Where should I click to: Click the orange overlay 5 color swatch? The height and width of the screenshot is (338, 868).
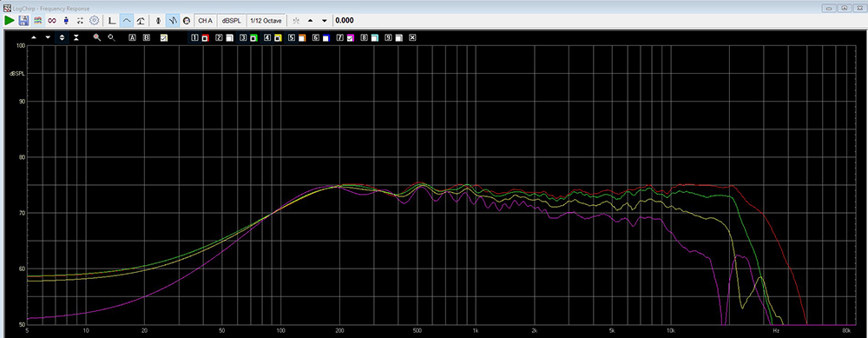(x=302, y=37)
